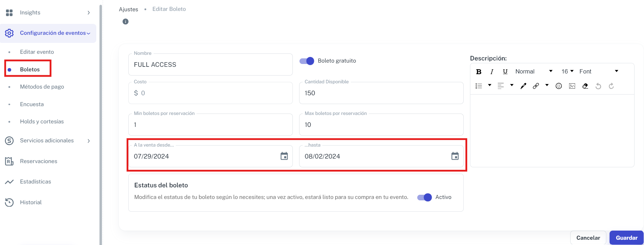Image resolution: width=644 pixels, height=245 pixels.
Task: Click the color picker pen icon
Action: tap(523, 86)
